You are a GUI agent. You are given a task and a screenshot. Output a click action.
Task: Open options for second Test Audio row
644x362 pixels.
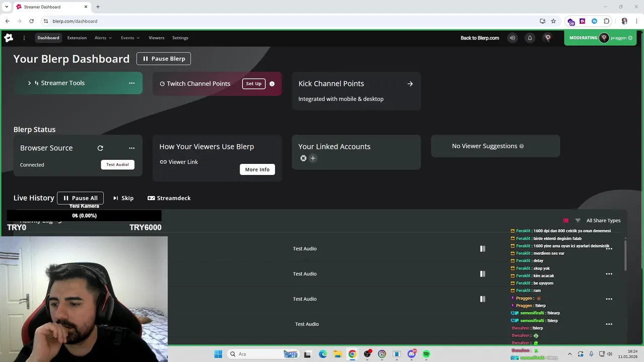click(609, 274)
